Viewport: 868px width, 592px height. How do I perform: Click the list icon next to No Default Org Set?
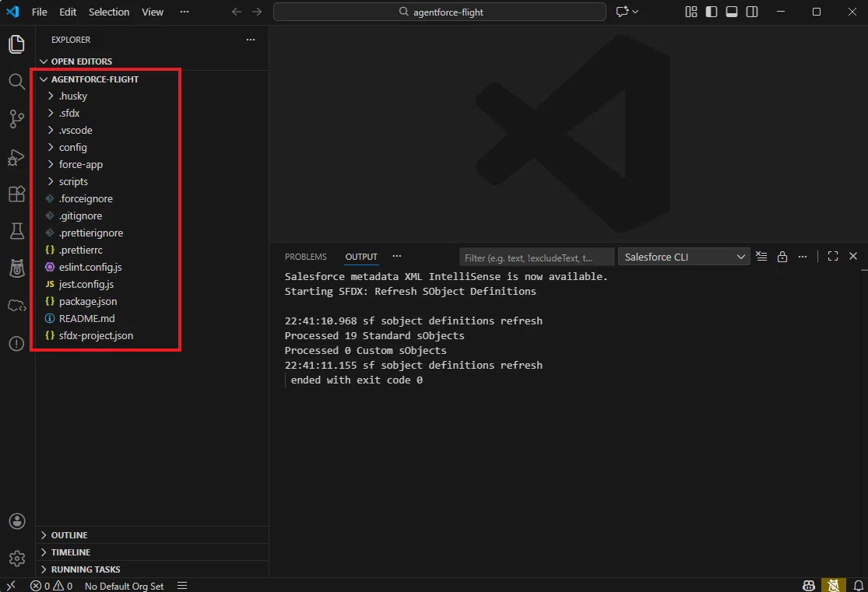click(x=182, y=585)
